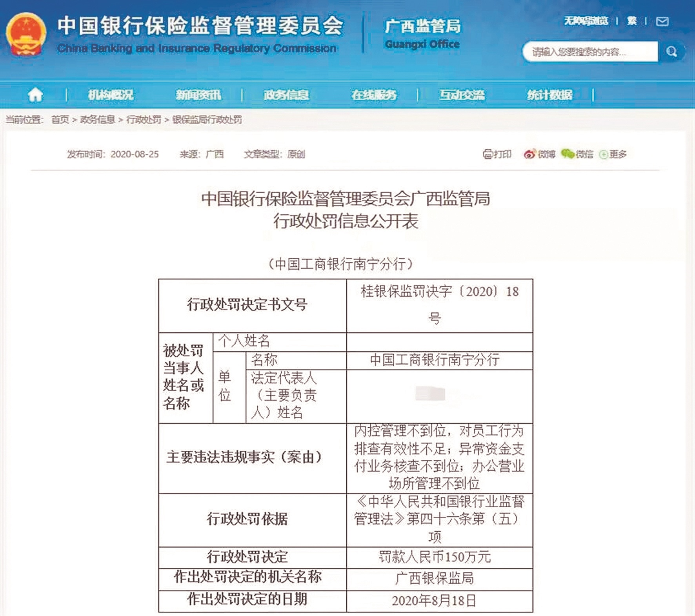Click publish date 2020-08-25
695x616 pixels.
(135, 154)
